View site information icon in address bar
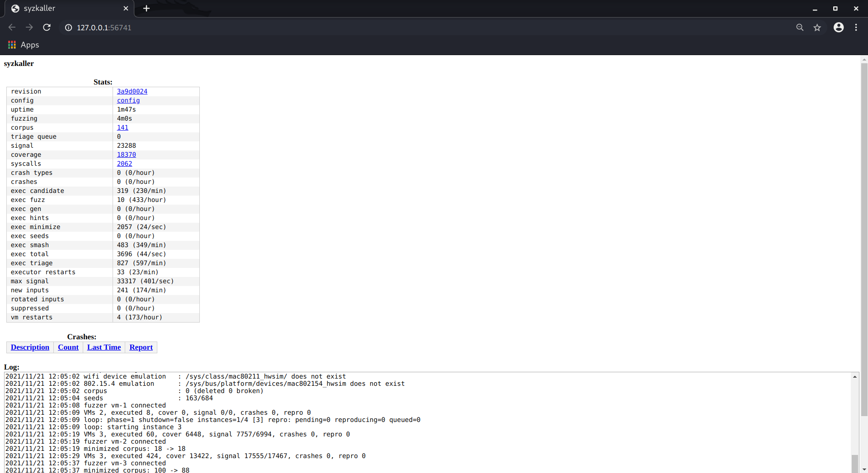Viewport: 868px width, 473px height. [68, 28]
